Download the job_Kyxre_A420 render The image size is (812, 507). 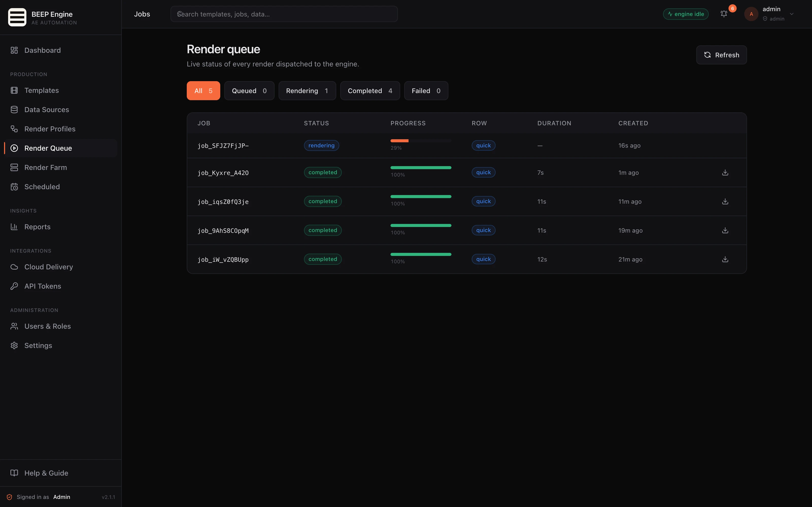click(x=725, y=172)
